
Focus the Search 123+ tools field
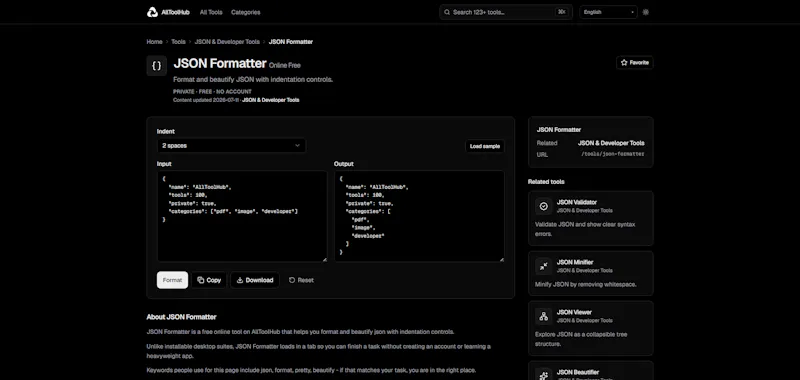[x=506, y=12]
